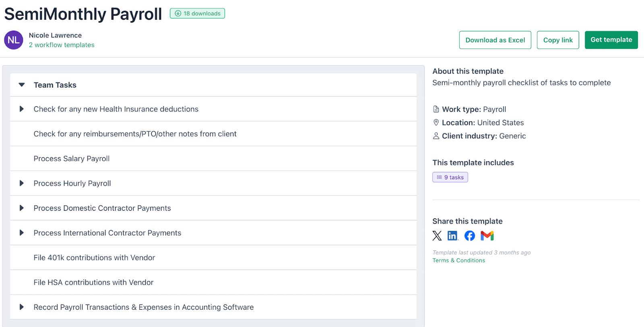Image resolution: width=644 pixels, height=327 pixels.
Task: Click the Location pin icon
Action: pyautogui.click(x=436, y=122)
